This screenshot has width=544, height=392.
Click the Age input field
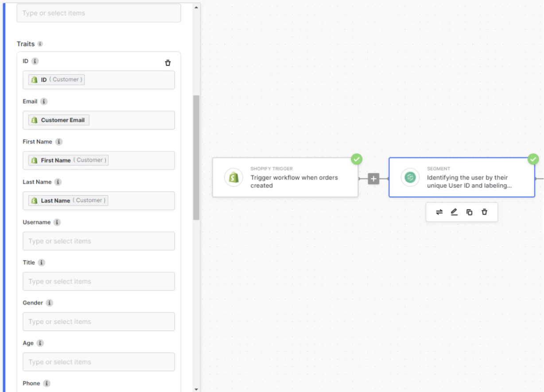(98, 362)
